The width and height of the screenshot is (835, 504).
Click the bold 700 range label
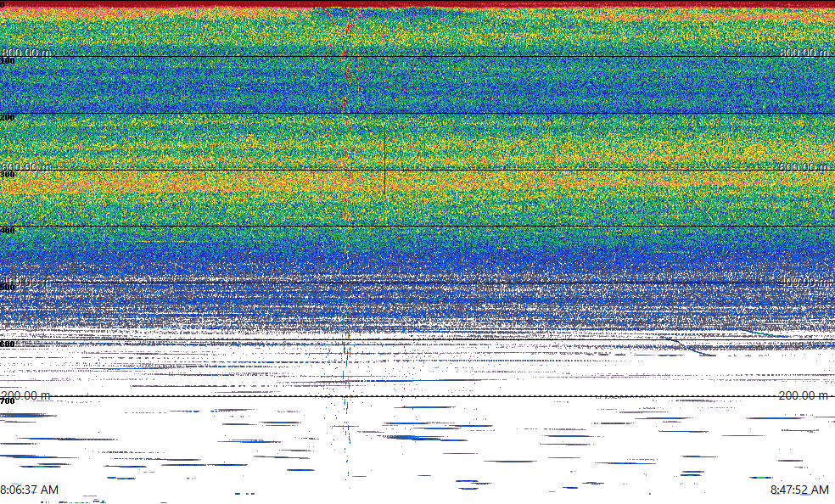point(8,400)
